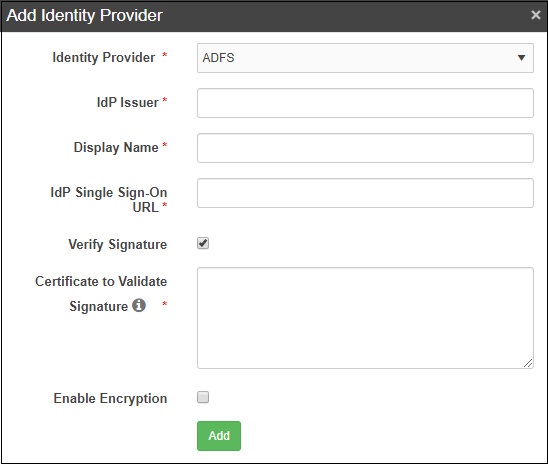Click the info icon beside Signature label
Viewport: 548px width, 464px height.
click(139, 305)
